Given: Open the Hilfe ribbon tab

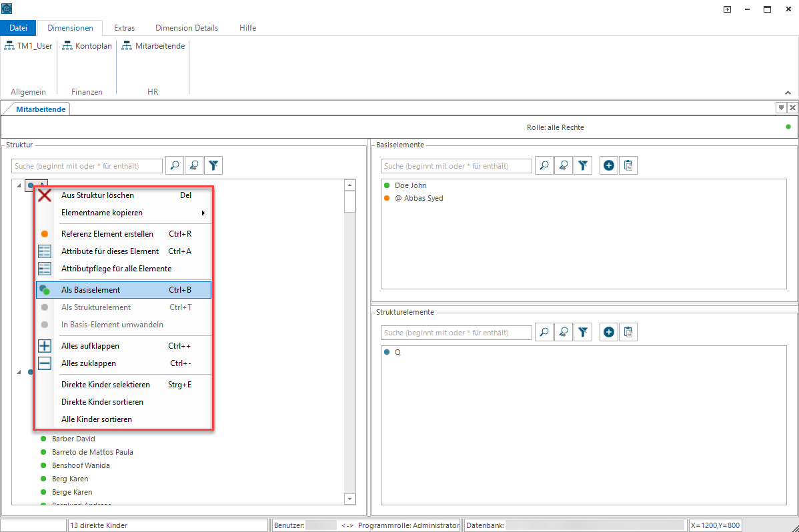Looking at the screenshot, I should click(247, 28).
